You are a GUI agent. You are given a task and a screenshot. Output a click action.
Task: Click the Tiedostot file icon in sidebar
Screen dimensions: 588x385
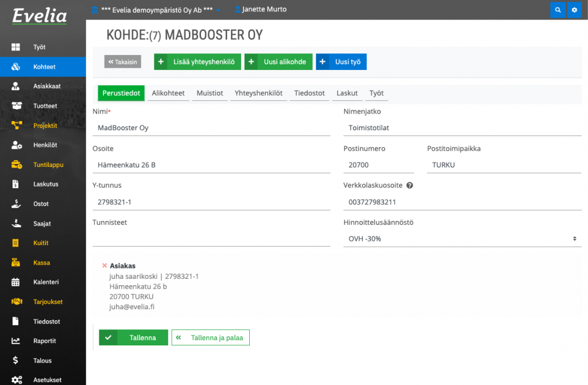tap(16, 321)
